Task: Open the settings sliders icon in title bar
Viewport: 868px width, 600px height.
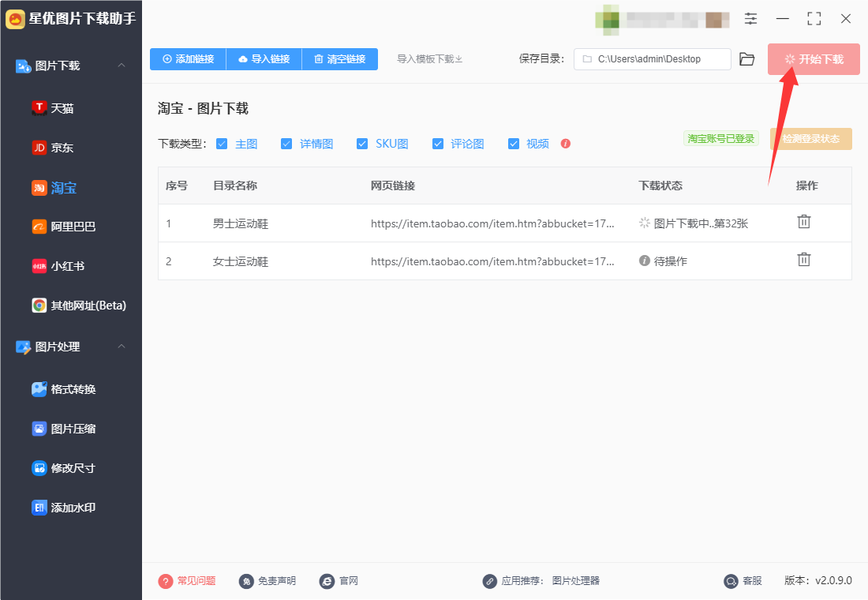Action: pos(750,19)
